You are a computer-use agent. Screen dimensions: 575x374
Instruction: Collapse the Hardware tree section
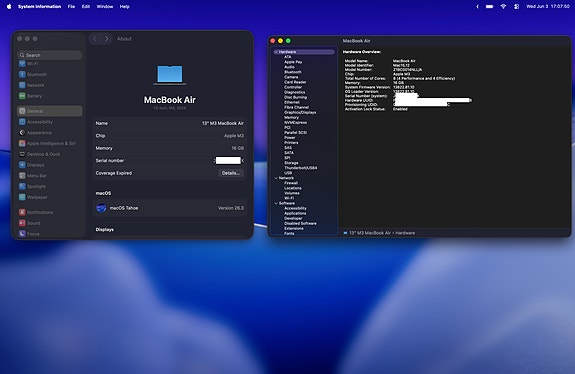(276, 52)
